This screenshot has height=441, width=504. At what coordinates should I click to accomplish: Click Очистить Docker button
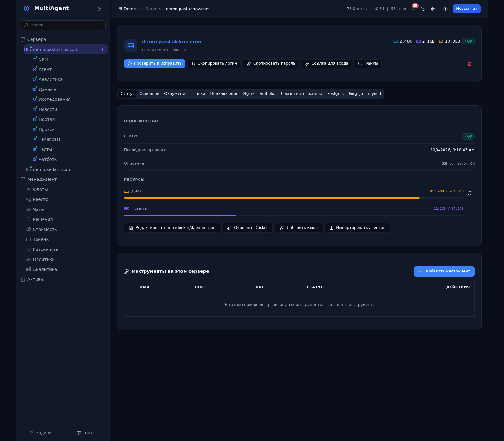248,228
